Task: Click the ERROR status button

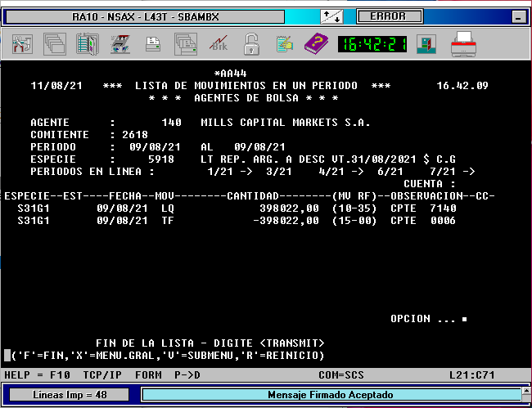Action: (x=390, y=16)
